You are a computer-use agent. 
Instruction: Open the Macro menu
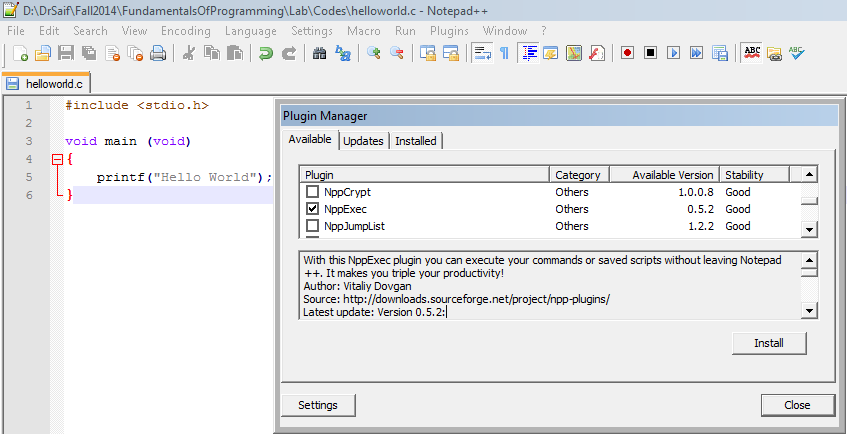tap(364, 31)
